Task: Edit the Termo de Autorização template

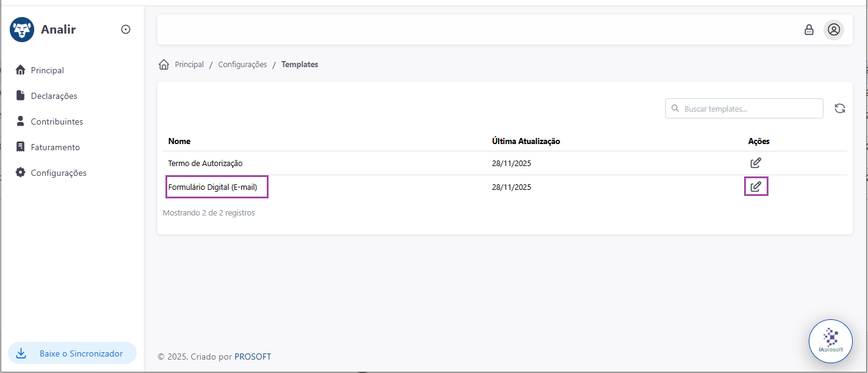Action: coord(756,163)
